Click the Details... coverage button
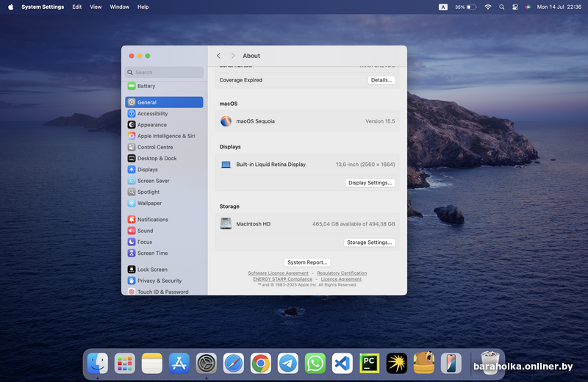588x382 pixels. click(x=381, y=80)
